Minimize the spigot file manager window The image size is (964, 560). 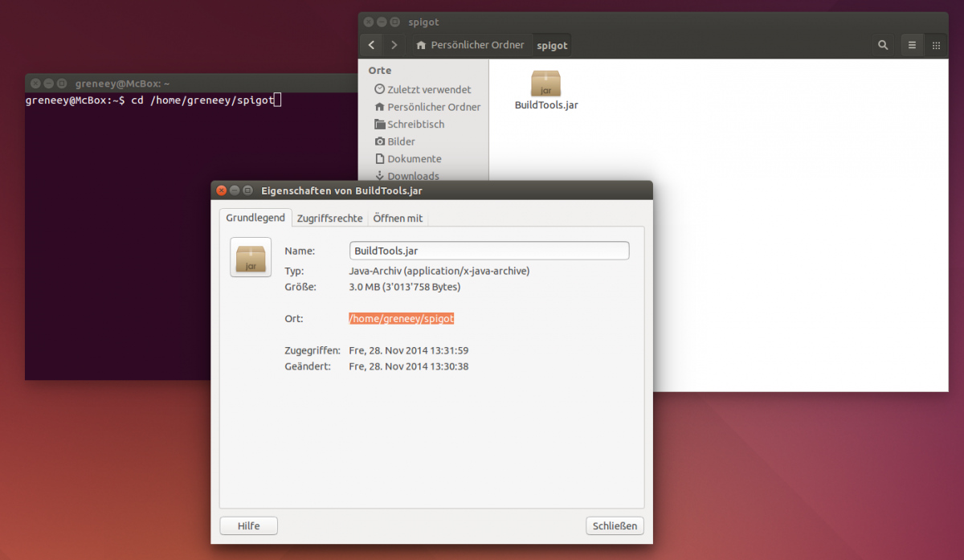pos(382,22)
